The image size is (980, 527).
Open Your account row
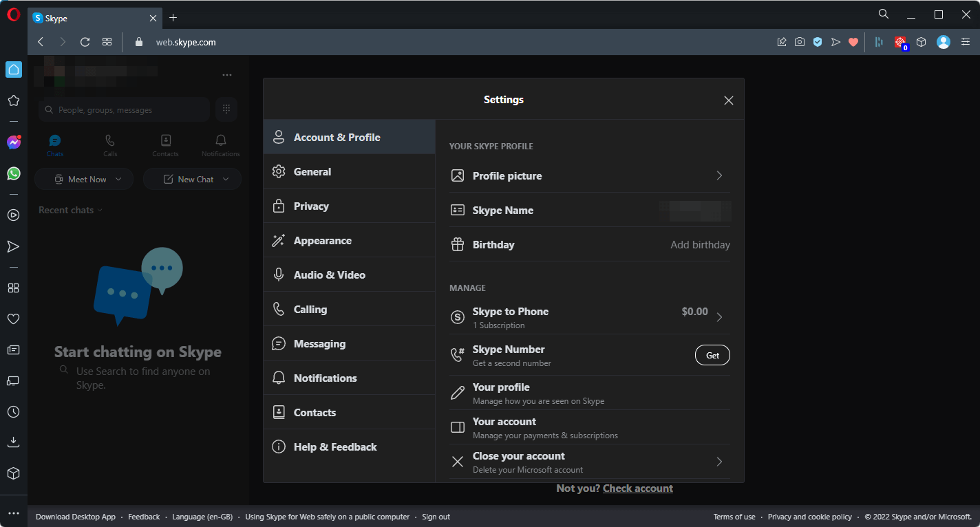click(x=590, y=427)
